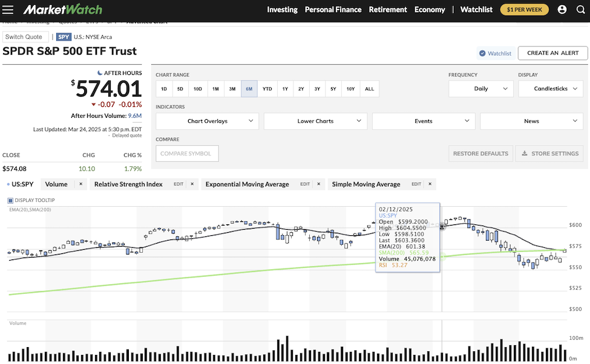Click the US:SPY series chip
Image resolution: width=590 pixels, height=364 pixels.
21,184
